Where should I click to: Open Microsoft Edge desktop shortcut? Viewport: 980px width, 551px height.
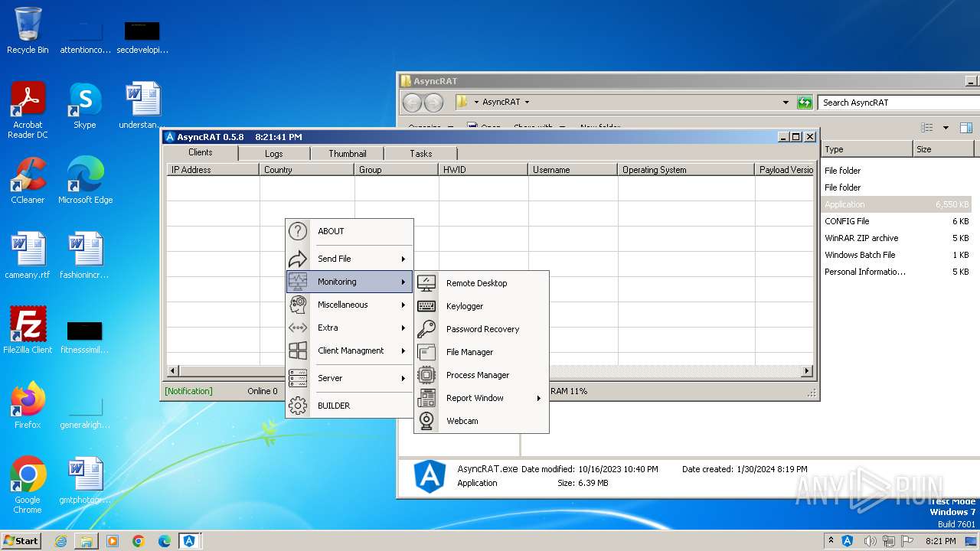[85, 181]
